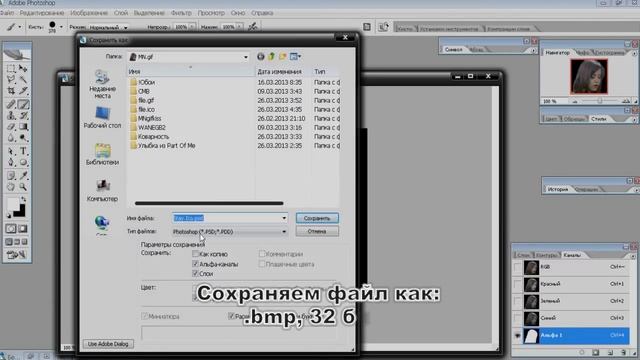Open the Папка location dropdown
This screenshot has height=360, width=640.
coord(245,57)
